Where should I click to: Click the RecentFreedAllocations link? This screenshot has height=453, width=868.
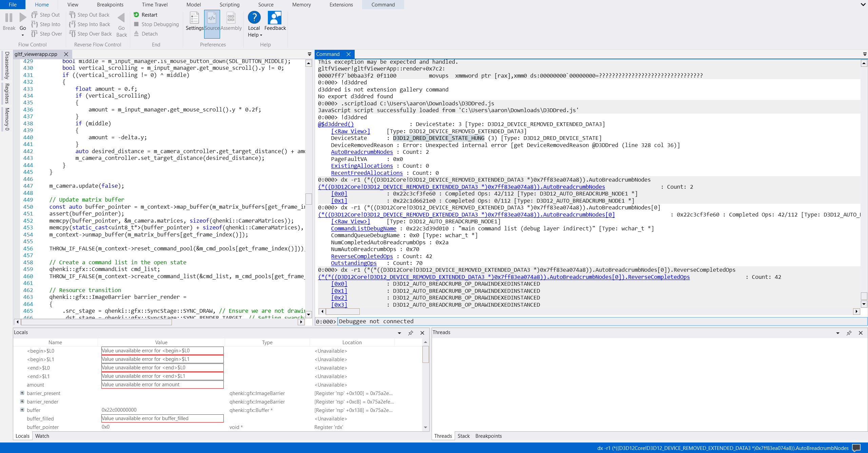click(367, 173)
